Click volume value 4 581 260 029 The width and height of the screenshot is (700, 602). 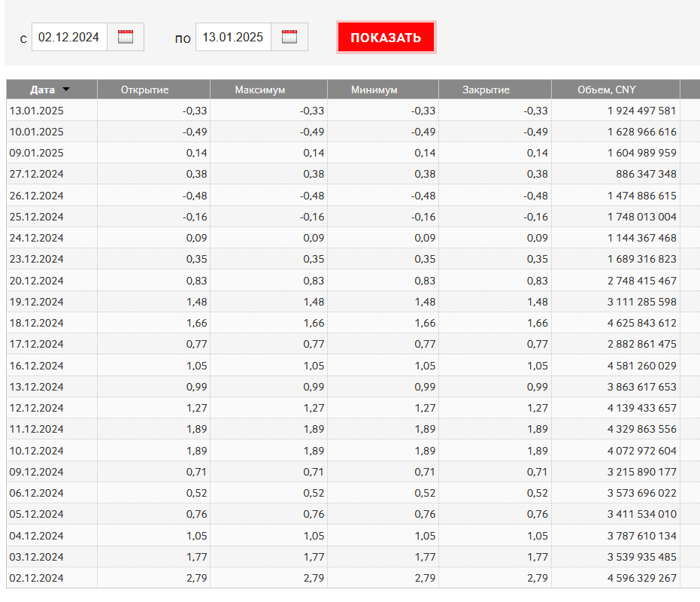point(641,366)
